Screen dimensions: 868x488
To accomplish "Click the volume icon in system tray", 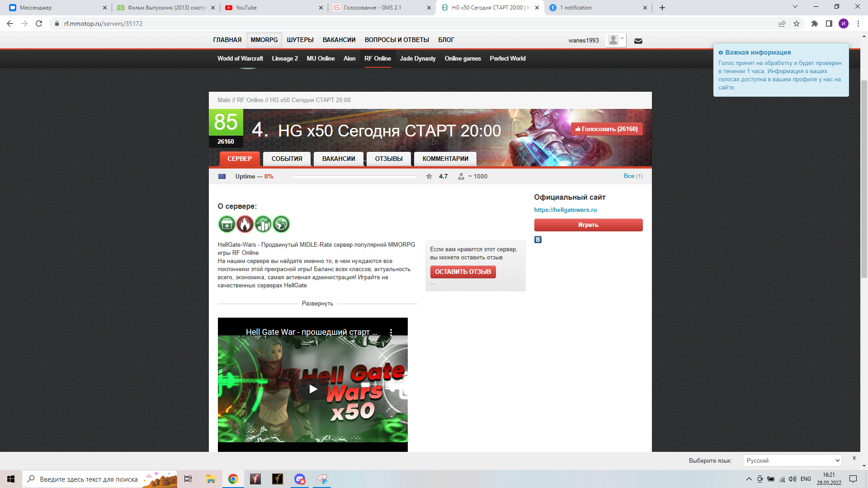I will (x=793, y=479).
